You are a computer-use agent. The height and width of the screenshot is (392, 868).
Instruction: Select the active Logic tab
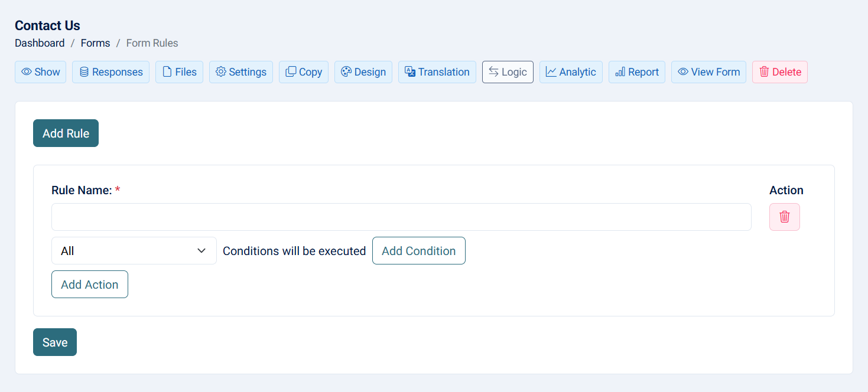507,72
